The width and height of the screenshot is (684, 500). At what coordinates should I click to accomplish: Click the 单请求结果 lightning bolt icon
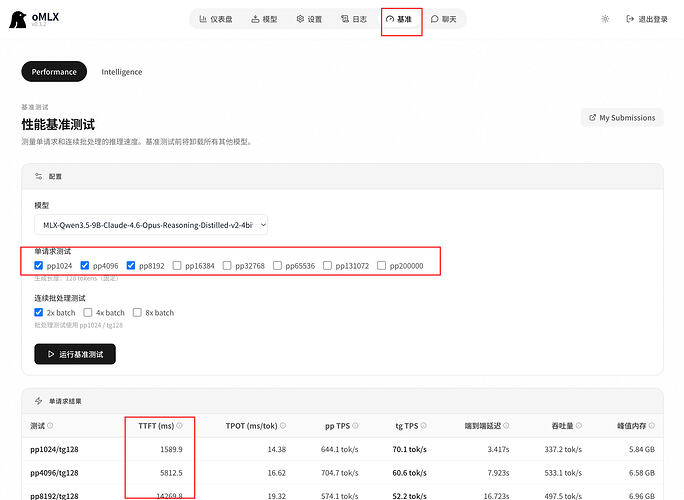click(x=39, y=401)
